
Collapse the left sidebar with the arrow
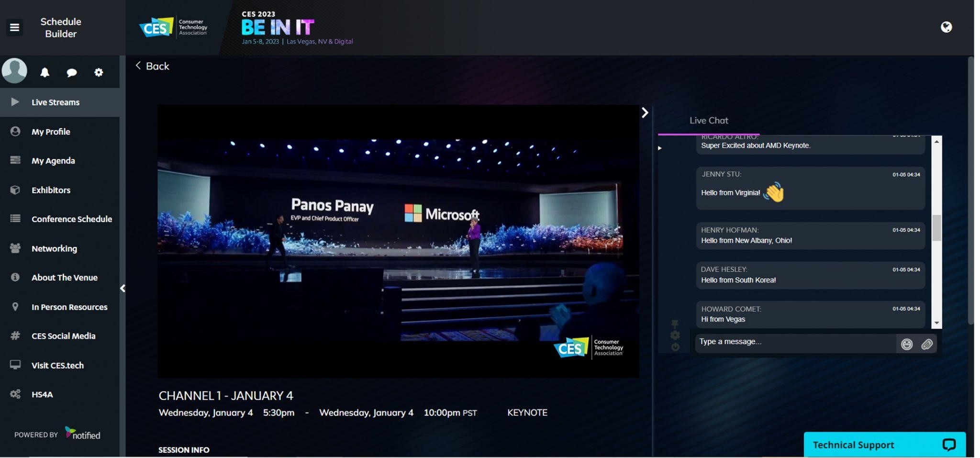[x=122, y=288]
